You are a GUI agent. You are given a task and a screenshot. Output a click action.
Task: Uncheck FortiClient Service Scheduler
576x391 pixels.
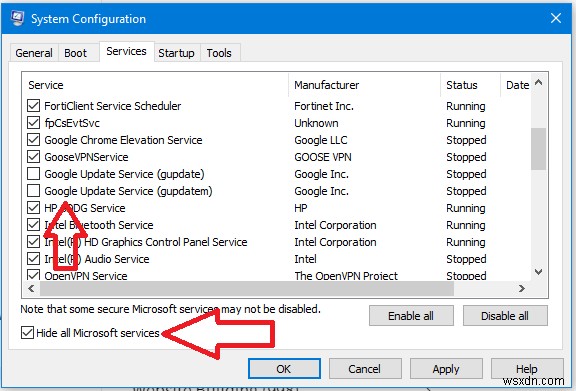(33, 106)
